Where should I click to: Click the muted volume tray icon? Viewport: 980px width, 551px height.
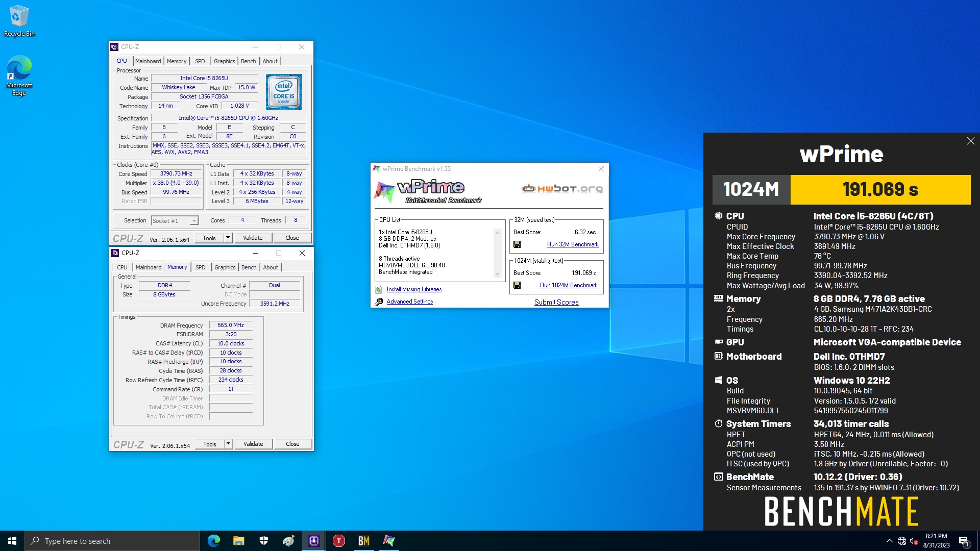click(914, 541)
